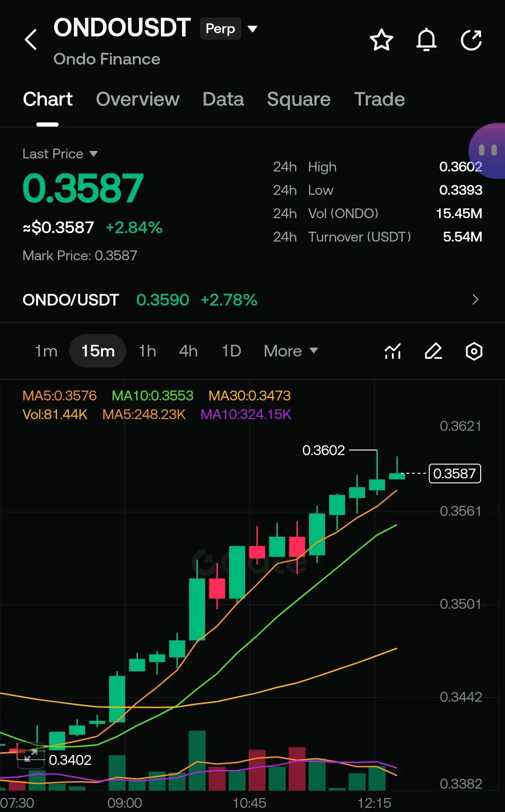The width and height of the screenshot is (505, 812).
Task: Open the More timeframes dropdown
Action: click(x=291, y=351)
